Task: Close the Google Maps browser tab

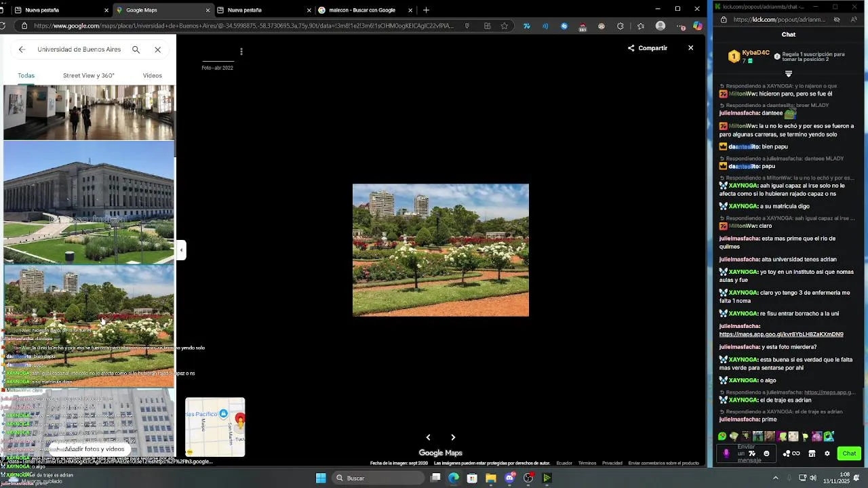Action: pos(208,10)
